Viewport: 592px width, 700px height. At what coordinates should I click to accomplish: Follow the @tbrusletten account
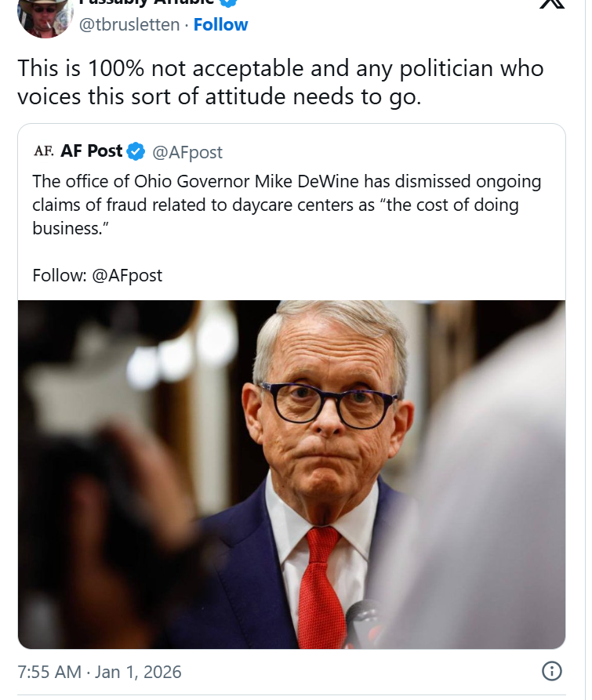click(x=220, y=24)
